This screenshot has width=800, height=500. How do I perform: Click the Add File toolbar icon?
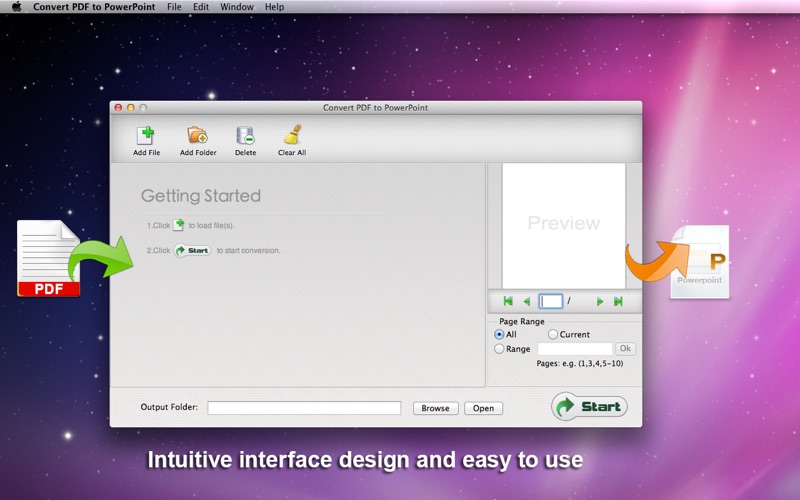146,136
